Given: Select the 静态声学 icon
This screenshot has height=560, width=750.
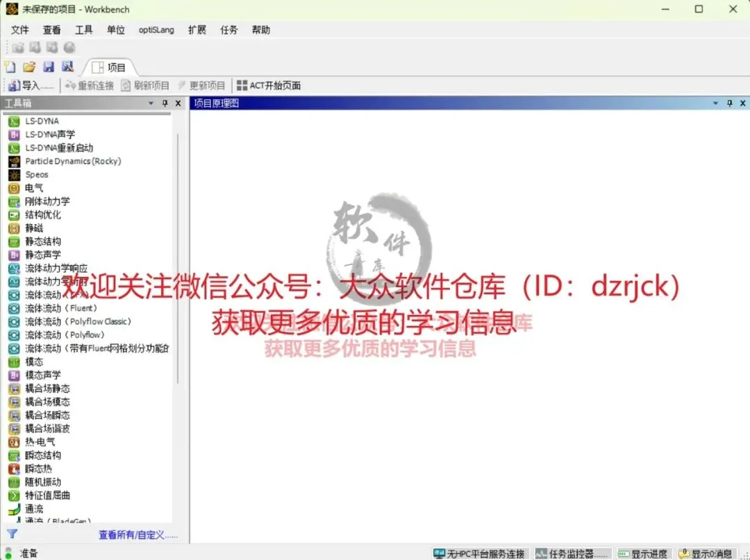Looking at the screenshot, I should tap(14, 255).
